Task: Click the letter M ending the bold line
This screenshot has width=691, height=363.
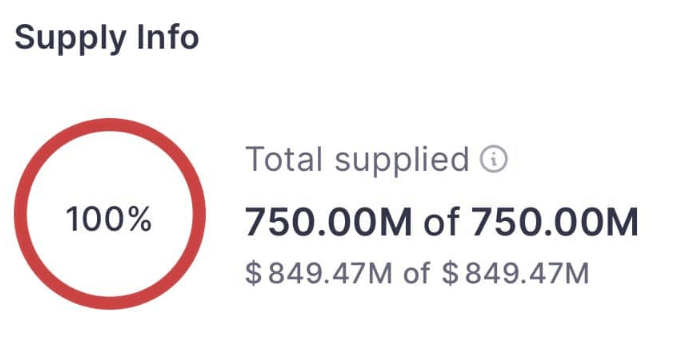Action: (x=622, y=222)
